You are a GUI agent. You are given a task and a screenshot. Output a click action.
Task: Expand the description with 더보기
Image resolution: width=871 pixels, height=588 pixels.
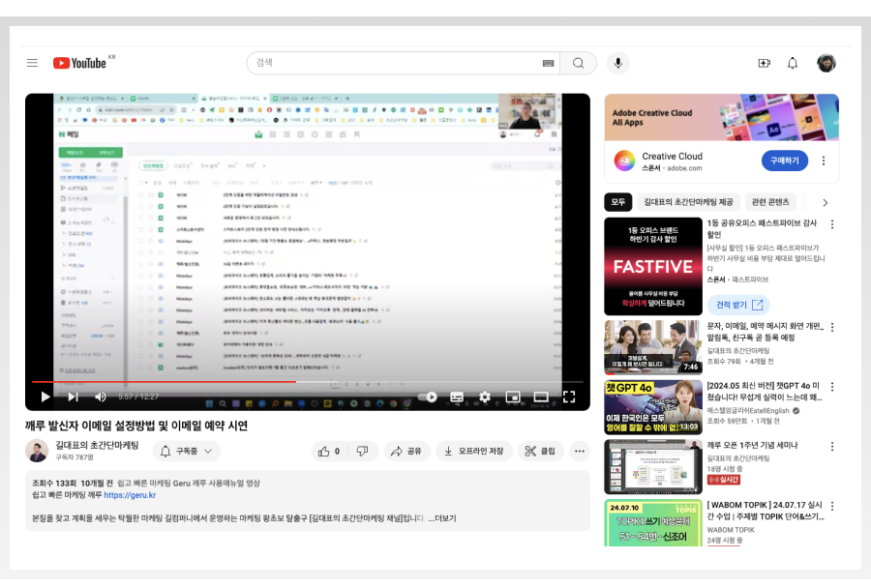[442, 517]
